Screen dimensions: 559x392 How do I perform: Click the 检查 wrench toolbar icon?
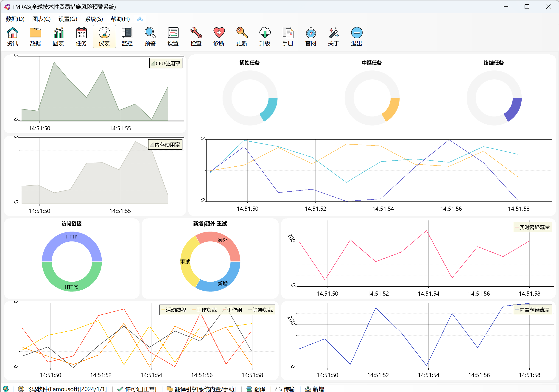(x=196, y=36)
